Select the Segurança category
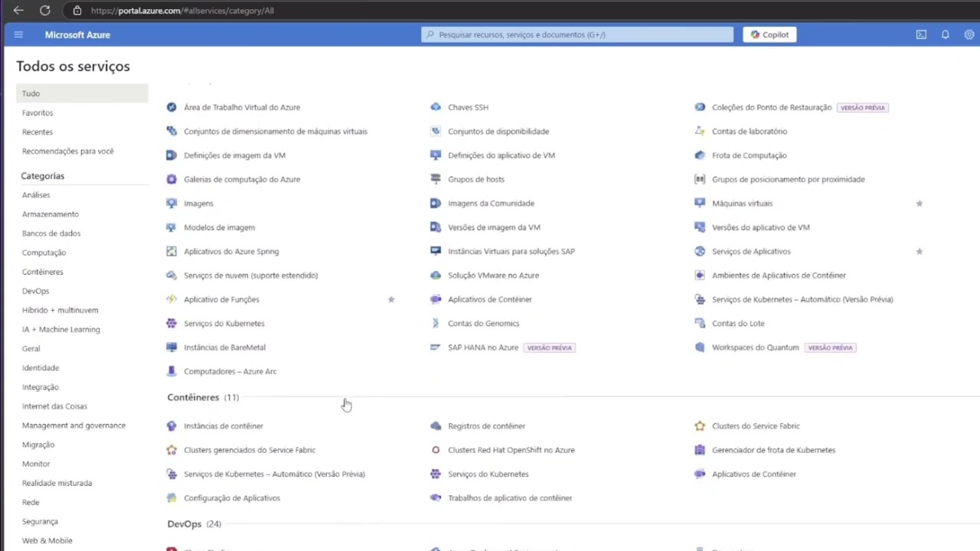 [40, 521]
